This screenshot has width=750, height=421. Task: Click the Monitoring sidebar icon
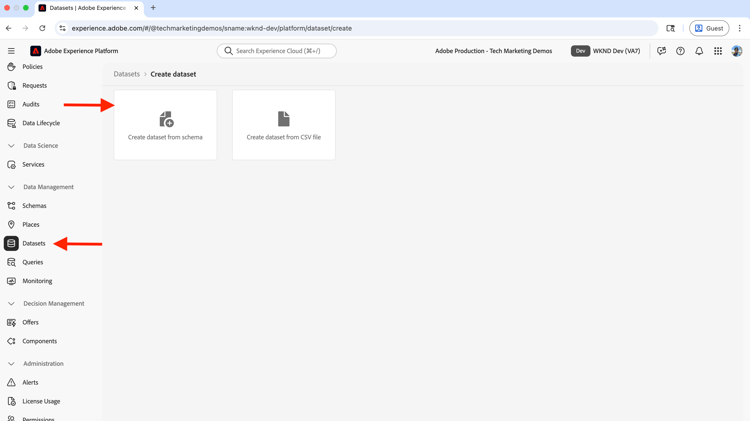11,281
